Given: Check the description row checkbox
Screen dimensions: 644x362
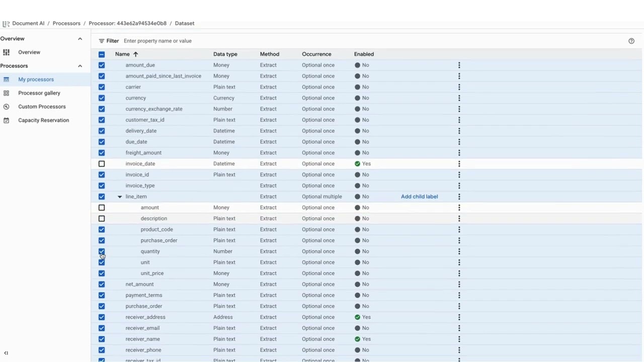Looking at the screenshot, I should point(102,218).
